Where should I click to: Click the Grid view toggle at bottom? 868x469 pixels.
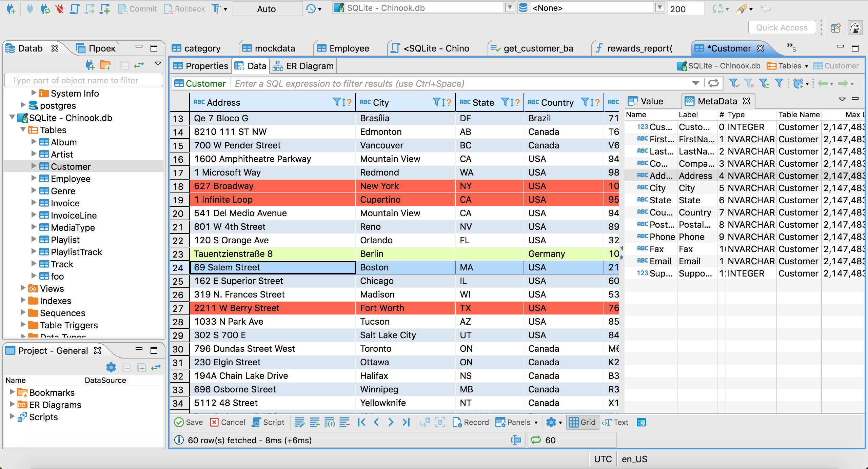tap(583, 423)
